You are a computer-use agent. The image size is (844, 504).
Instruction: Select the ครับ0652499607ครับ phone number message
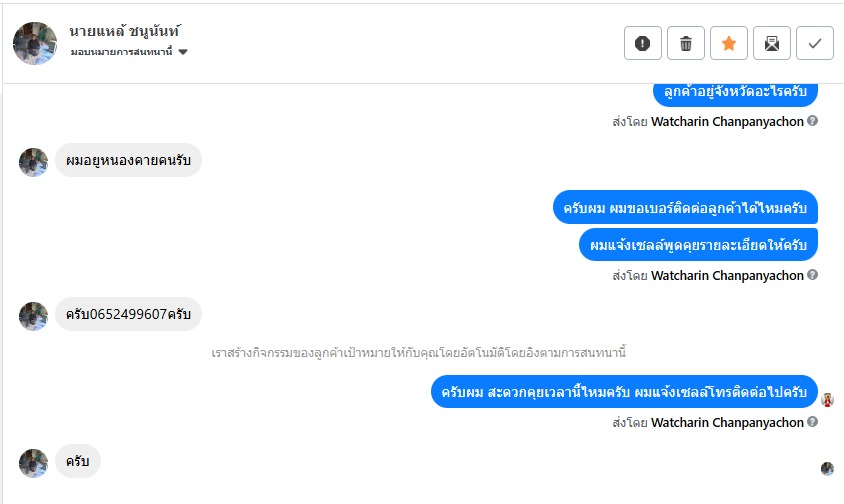click(x=128, y=315)
